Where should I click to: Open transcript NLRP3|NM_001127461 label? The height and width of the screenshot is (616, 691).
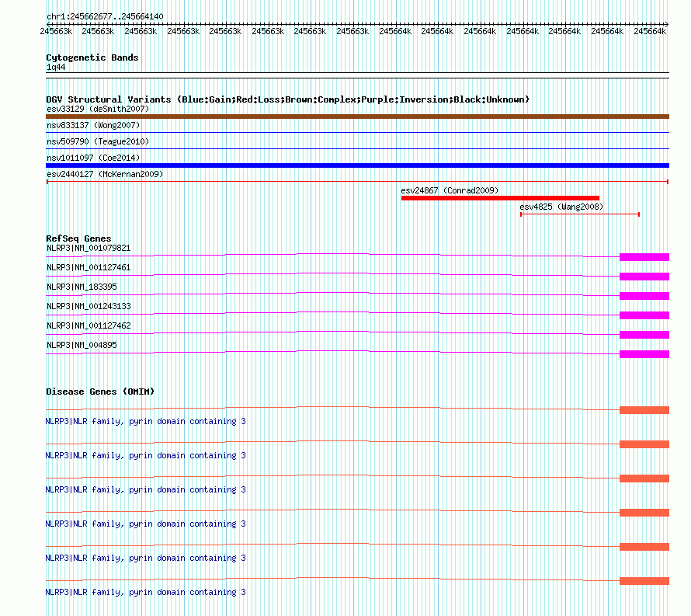[89, 268]
